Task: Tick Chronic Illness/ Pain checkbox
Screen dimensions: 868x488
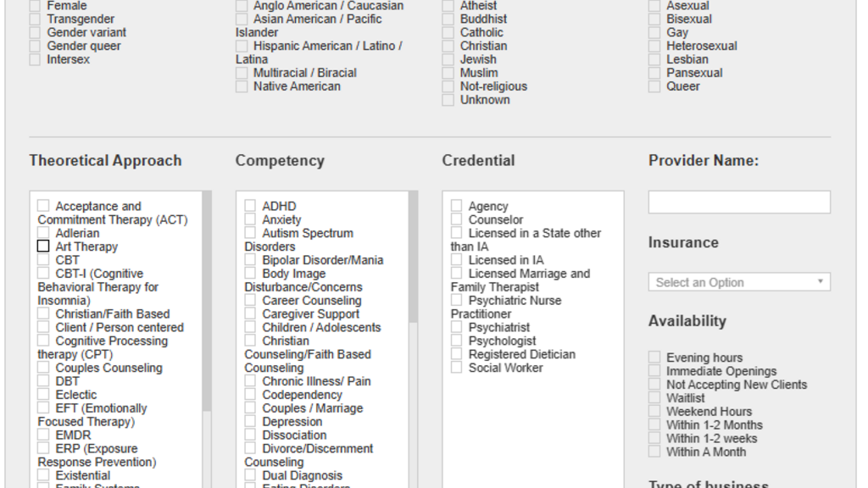Action: tap(250, 380)
